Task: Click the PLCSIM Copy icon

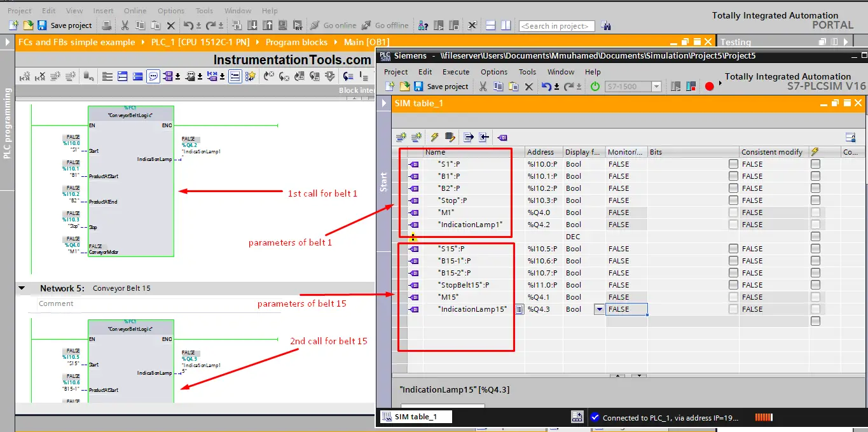Action: 498,87
